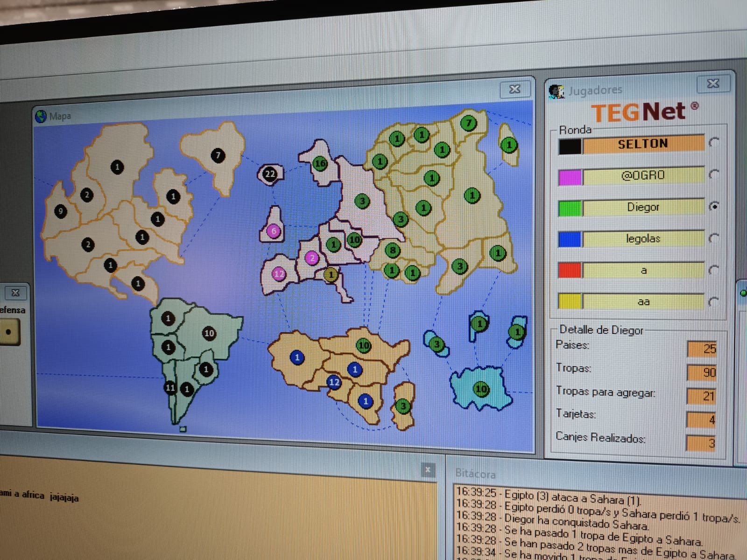747x560 pixels.
Task: Select the radio button next to legolas
Action: pos(713,238)
